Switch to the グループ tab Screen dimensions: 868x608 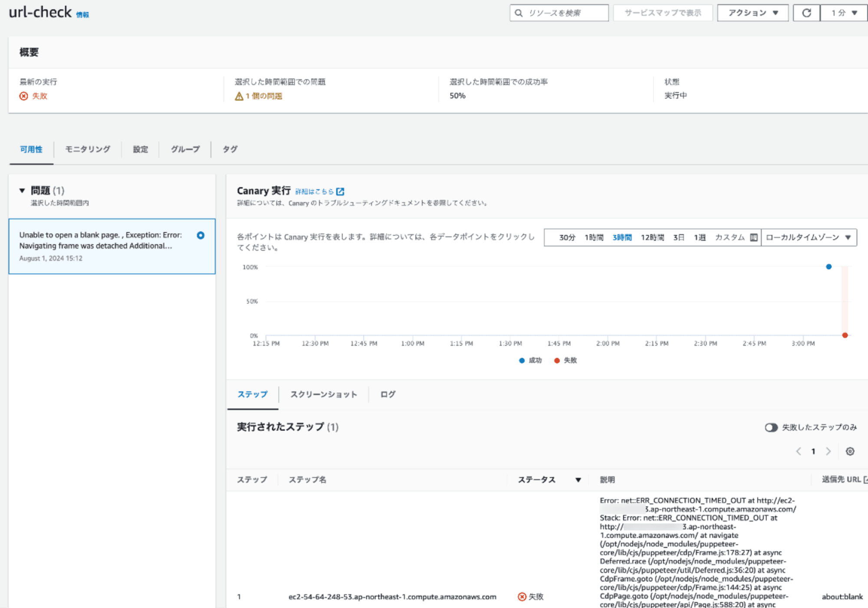[185, 149]
